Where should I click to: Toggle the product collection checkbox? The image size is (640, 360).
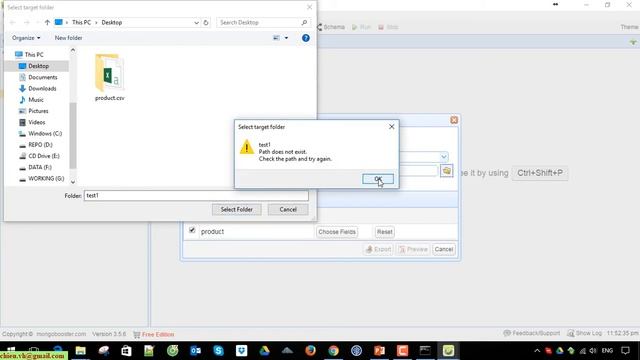[192, 231]
